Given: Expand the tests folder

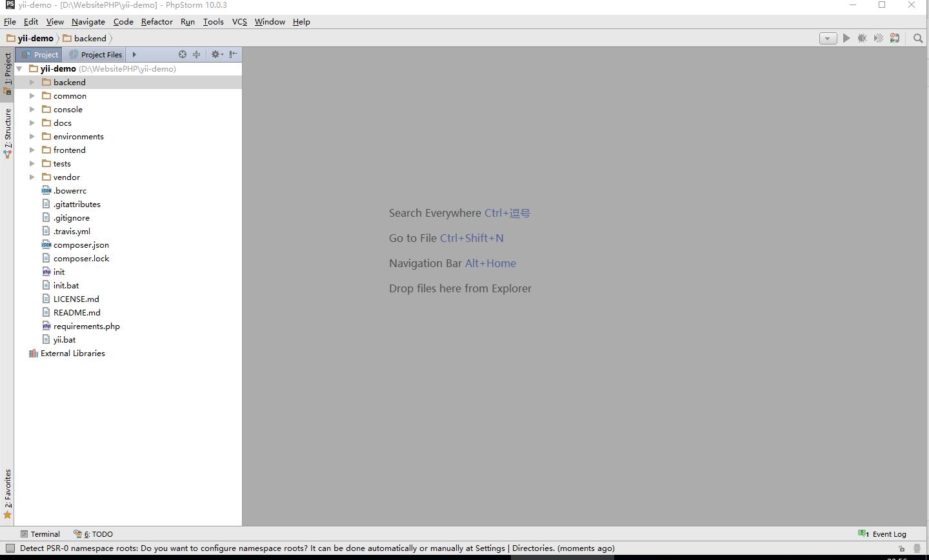Looking at the screenshot, I should point(32,163).
